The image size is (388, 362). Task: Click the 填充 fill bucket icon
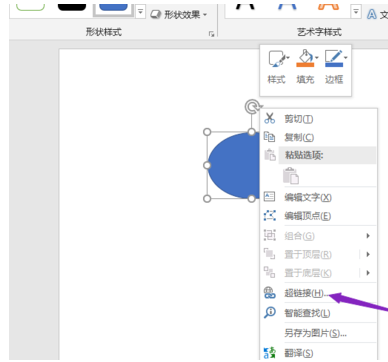pyautogui.click(x=305, y=59)
